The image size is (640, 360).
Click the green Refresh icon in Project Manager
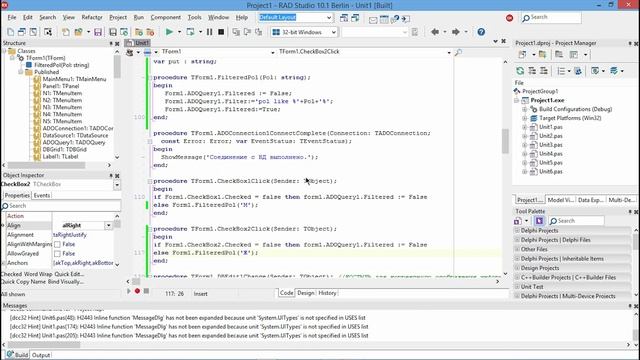click(520, 71)
